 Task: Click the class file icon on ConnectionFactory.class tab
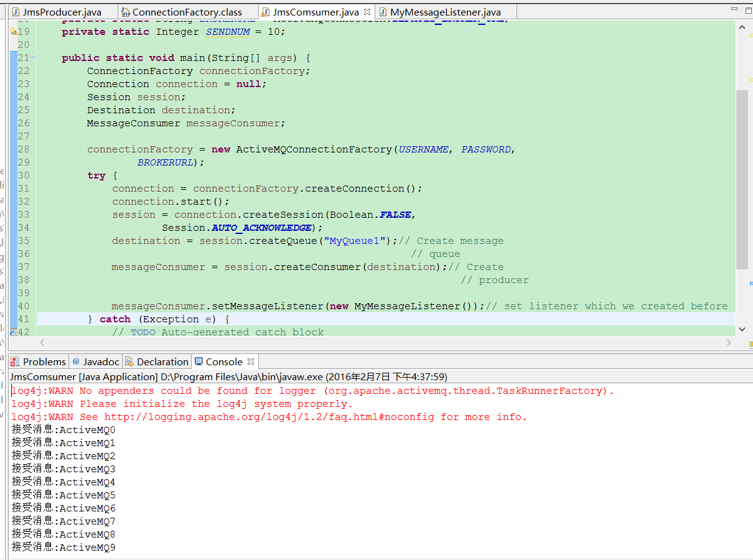[126, 12]
